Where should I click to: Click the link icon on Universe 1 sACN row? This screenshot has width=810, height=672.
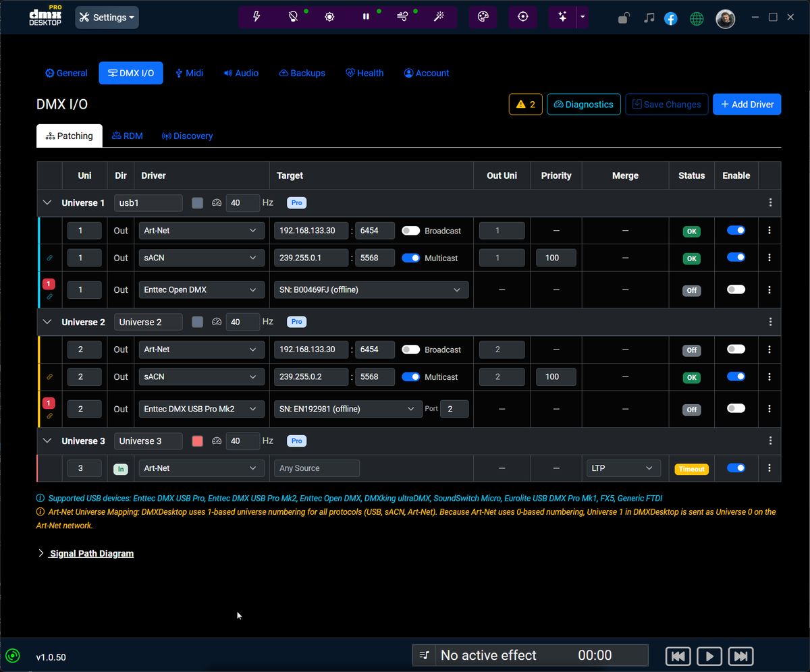tap(49, 258)
